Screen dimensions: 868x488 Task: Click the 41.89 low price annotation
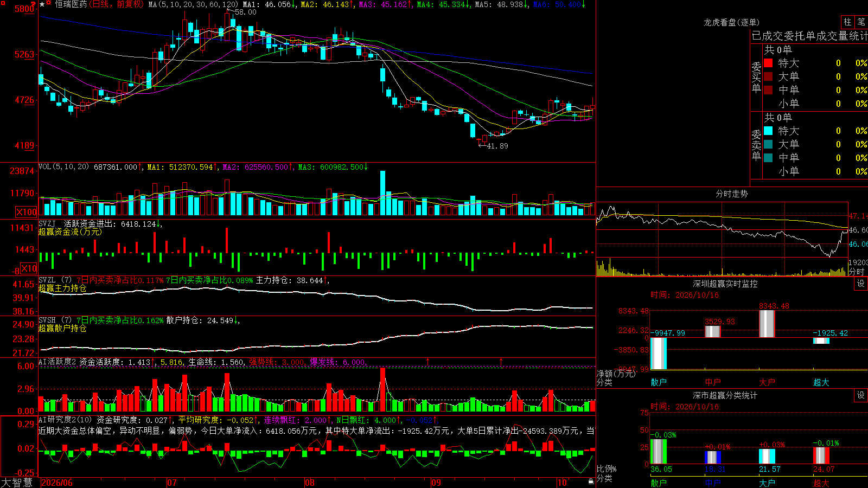497,146
